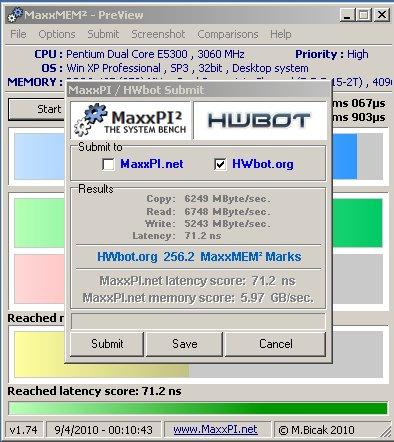
Task: Open the www.MaxxPI.net link
Action: (x=215, y=429)
